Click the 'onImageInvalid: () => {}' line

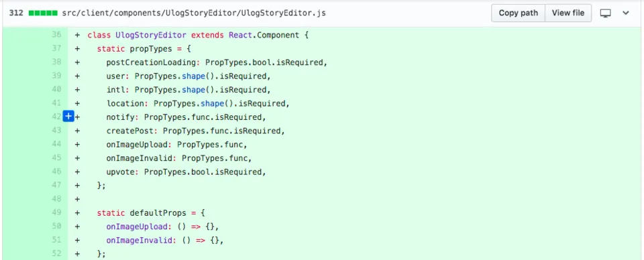[165, 241]
